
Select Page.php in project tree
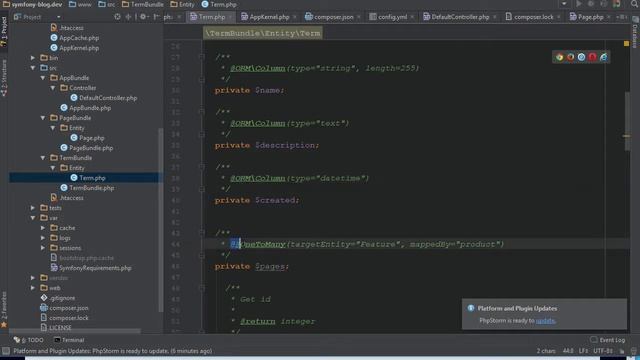tap(91, 138)
